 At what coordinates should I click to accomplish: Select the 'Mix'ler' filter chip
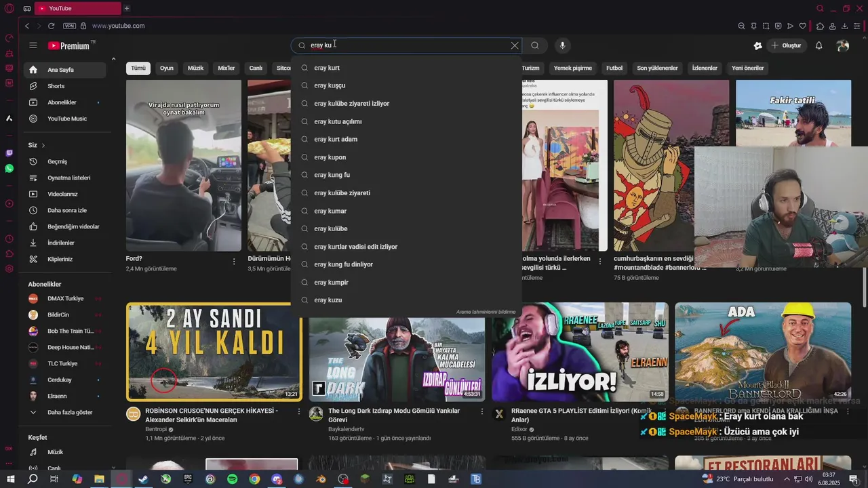(x=226, y=68)
